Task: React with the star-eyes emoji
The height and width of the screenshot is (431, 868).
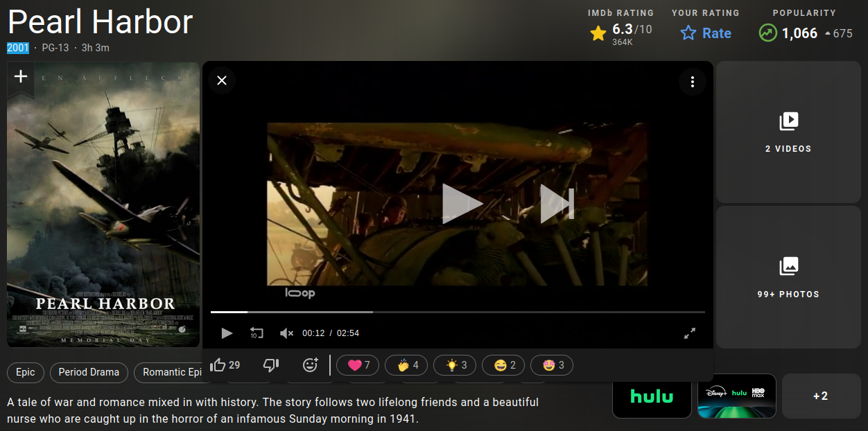Action: click(x=552, y=365)
